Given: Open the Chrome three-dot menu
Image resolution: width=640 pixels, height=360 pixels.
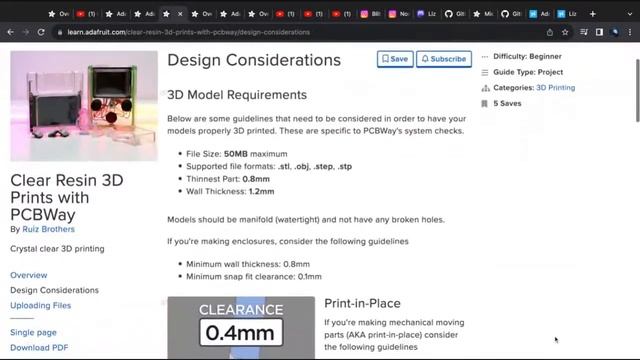Looking at the screenshot, I should tap(630, 32).
